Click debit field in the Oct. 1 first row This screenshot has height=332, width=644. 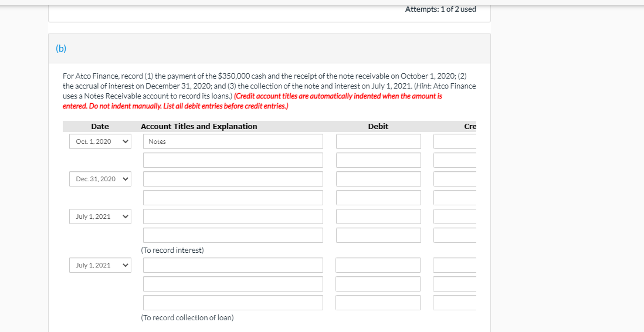(x=378, y=141)
